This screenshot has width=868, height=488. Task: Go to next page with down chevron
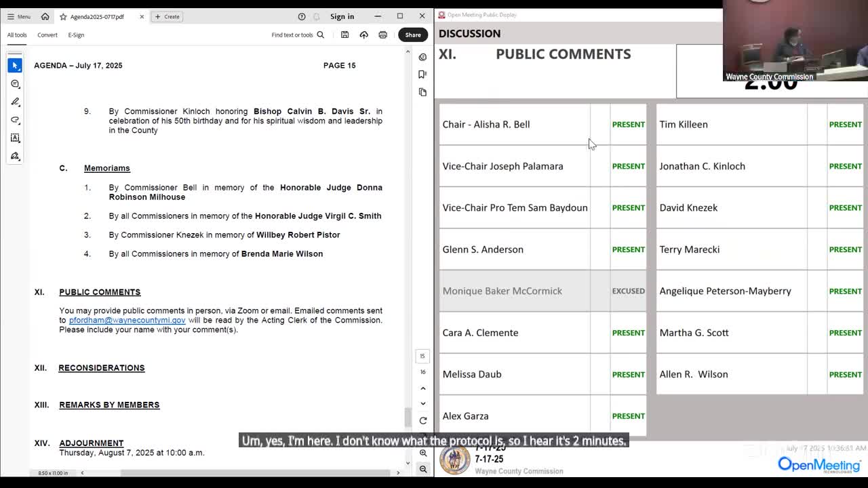coord(423,403)
